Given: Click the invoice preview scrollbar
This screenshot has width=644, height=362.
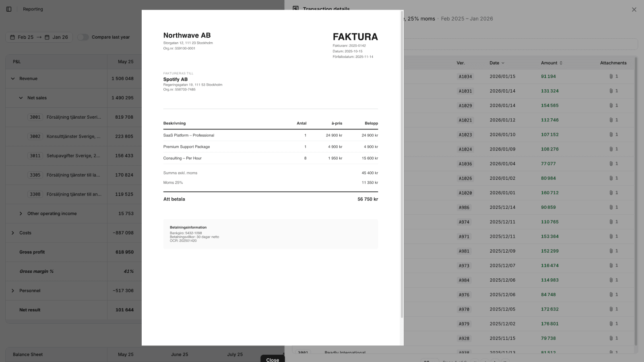Looking at the screenshot, I should [x=402, y=165].
